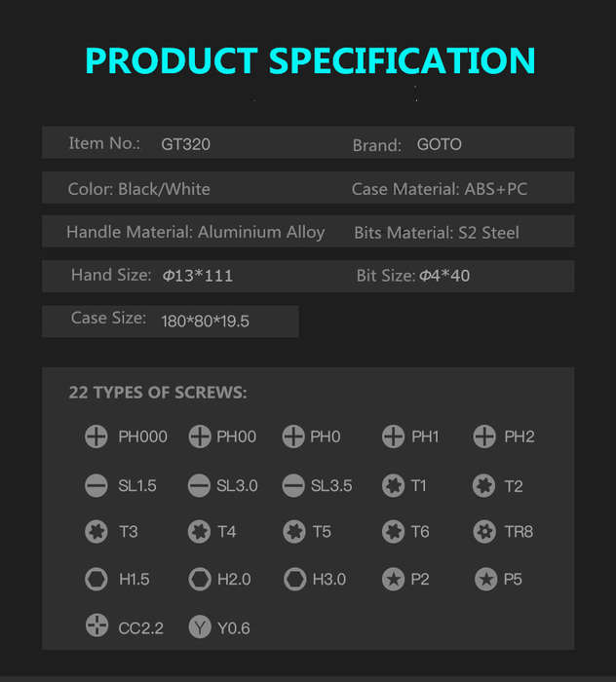This screenshot has height=682, width=616.
Task: Click the PH000 Phillips screw icon
Action: pos(96,436)
